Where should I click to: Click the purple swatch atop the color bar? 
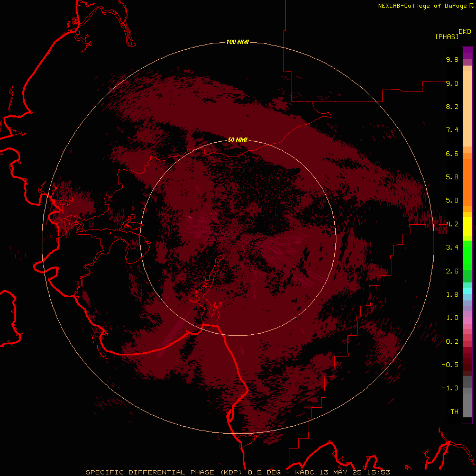467,53
